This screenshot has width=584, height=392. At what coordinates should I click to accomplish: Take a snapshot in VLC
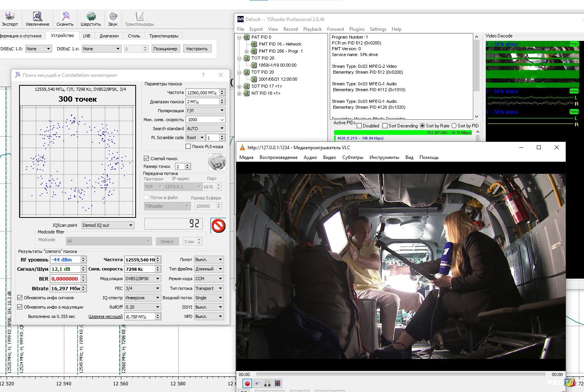(x=257, y=383)
